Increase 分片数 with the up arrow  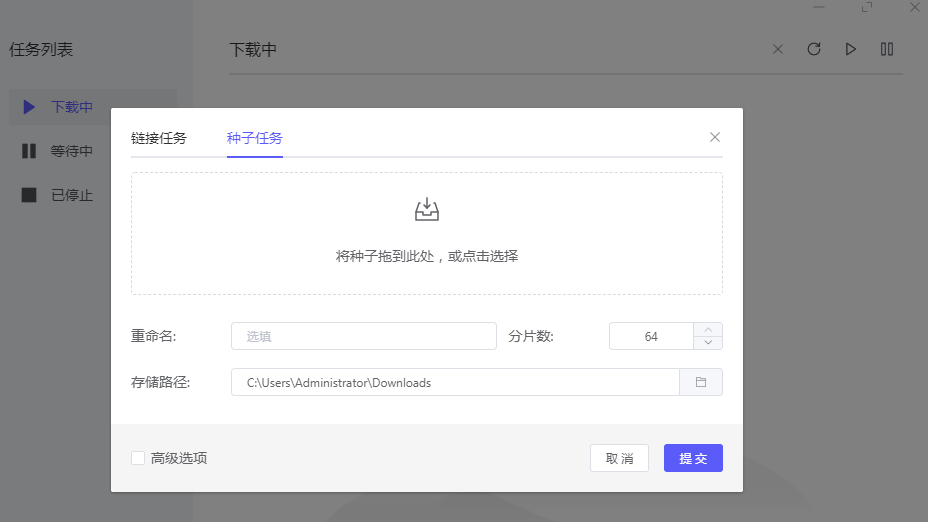coord(708,330)
